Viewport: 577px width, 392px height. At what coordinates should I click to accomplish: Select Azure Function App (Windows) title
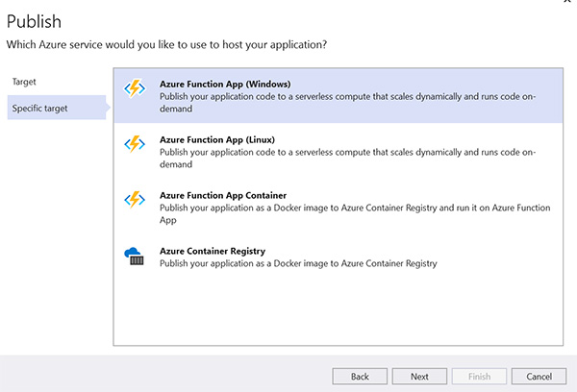(225, 85)
